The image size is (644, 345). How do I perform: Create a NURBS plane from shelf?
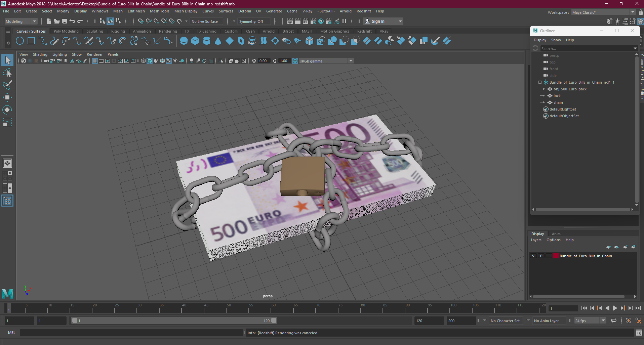(x=230, y=41)
